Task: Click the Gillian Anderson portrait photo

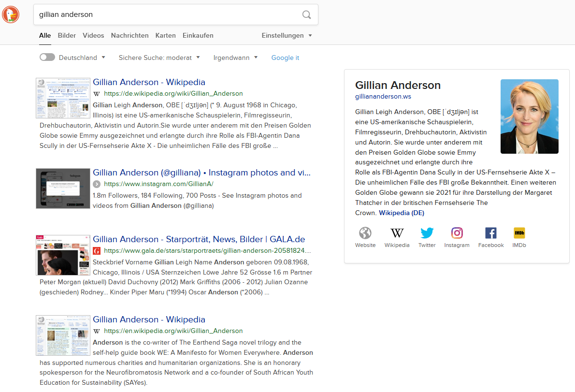Action: (529, 116)
